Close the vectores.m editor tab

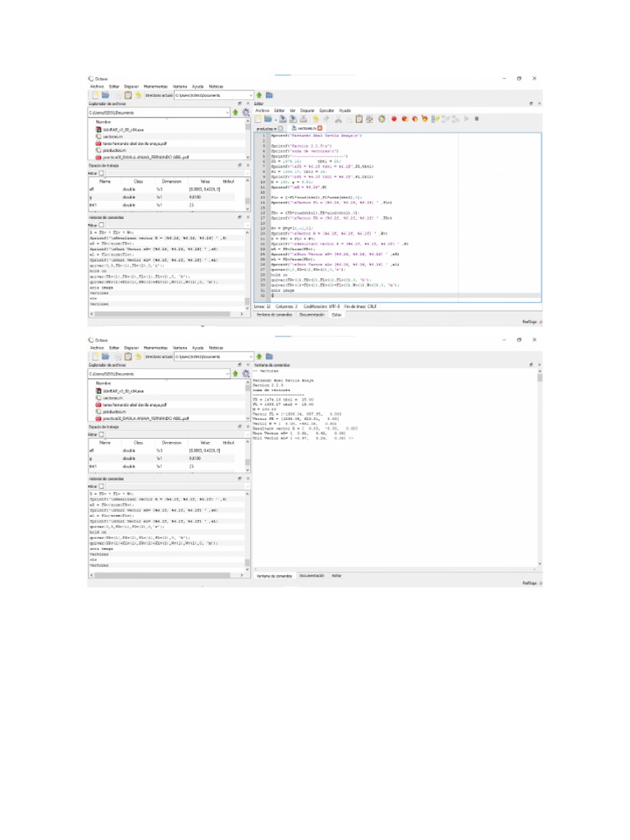click(x=319, y=129)
